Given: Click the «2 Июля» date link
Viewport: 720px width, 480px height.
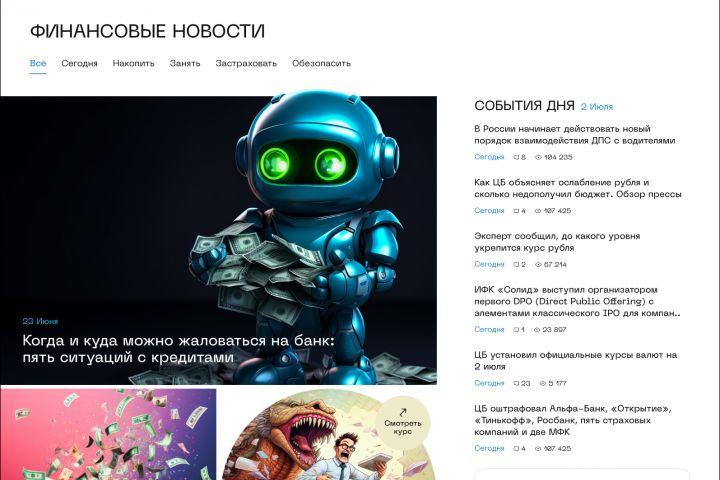Looking at the screenshot, I should click(596, 107).
